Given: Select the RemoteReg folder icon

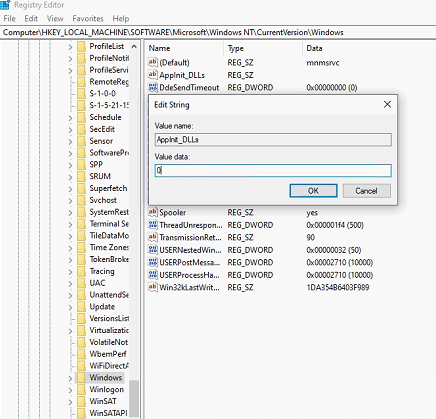Looking at the screenshot, I should [81, 82].
